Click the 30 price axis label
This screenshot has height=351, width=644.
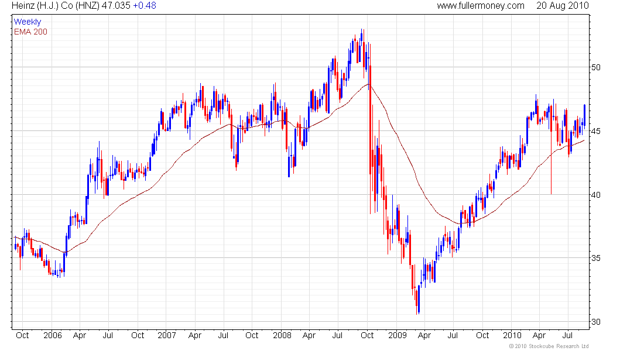tap(595, 322)
